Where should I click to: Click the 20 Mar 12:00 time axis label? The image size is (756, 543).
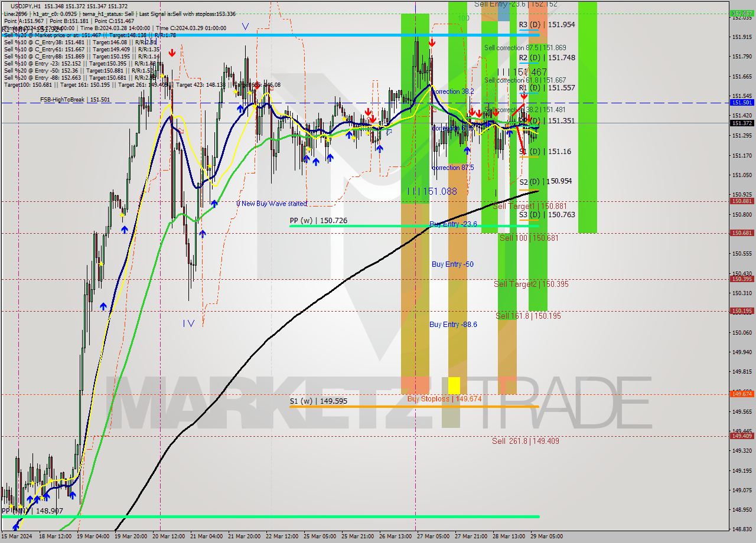point(168,537)
